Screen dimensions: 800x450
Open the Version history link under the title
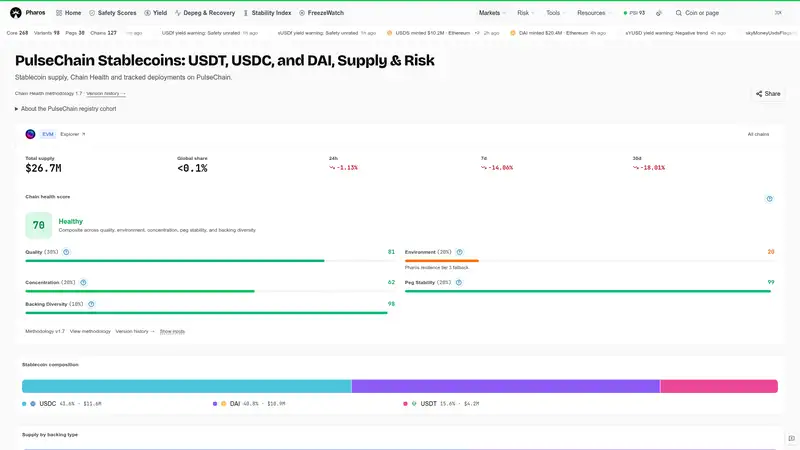[106, 93]
